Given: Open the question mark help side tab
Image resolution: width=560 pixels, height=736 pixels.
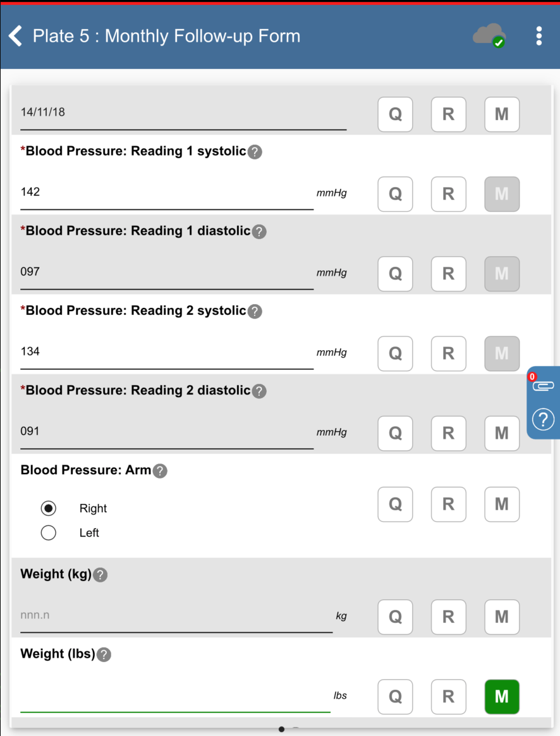Looking at the screenshot, I should [x=544, y=419].
